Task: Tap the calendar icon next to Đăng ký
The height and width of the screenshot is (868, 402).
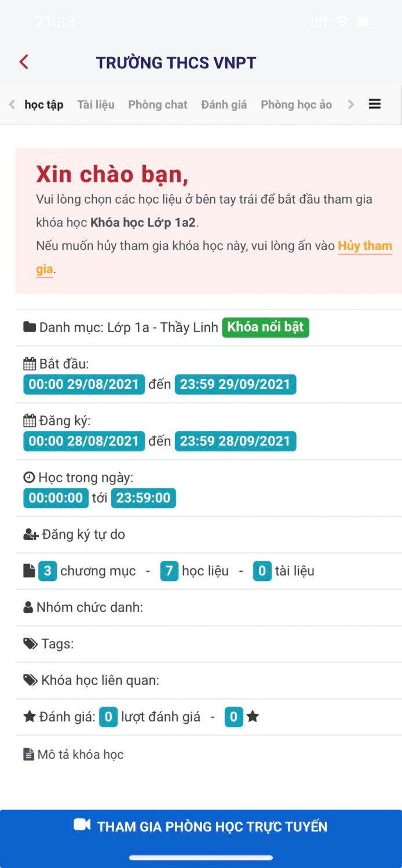Action: point(30,421)
